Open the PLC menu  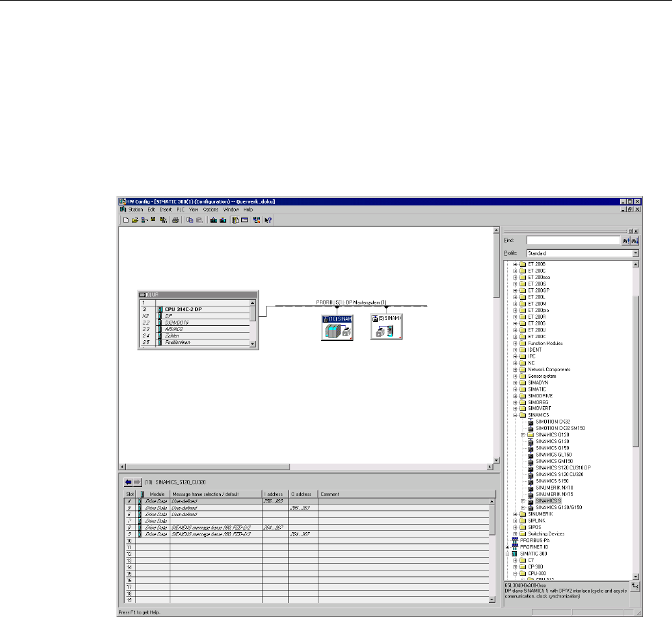coord(180,209)
